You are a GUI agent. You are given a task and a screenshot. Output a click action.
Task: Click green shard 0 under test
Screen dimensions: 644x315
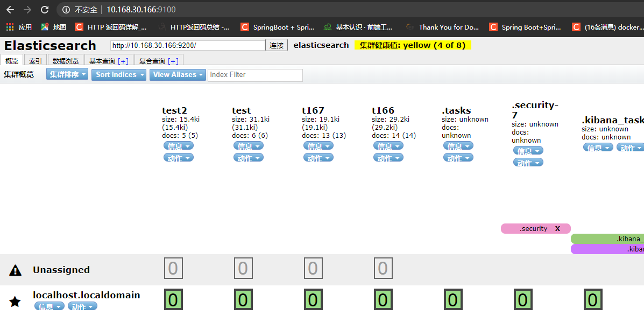pos(243,299)
